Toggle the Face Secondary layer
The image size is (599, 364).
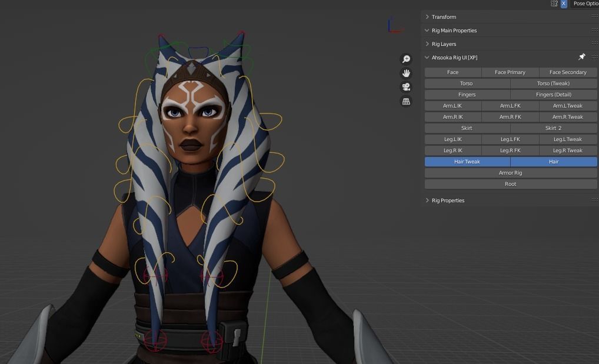pyautogui.click(x=568, y=72)
